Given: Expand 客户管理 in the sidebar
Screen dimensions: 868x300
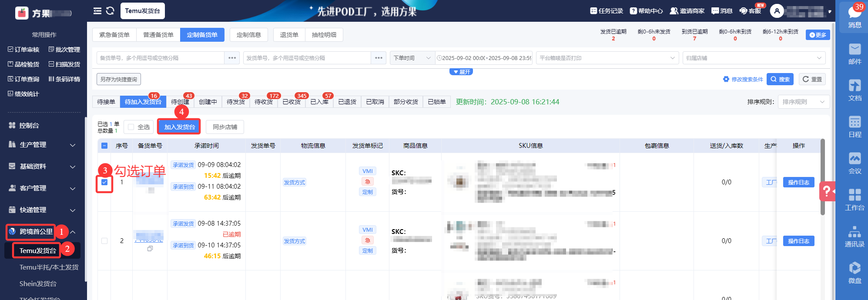Looking at the screenshot, I should coord(43,188).
